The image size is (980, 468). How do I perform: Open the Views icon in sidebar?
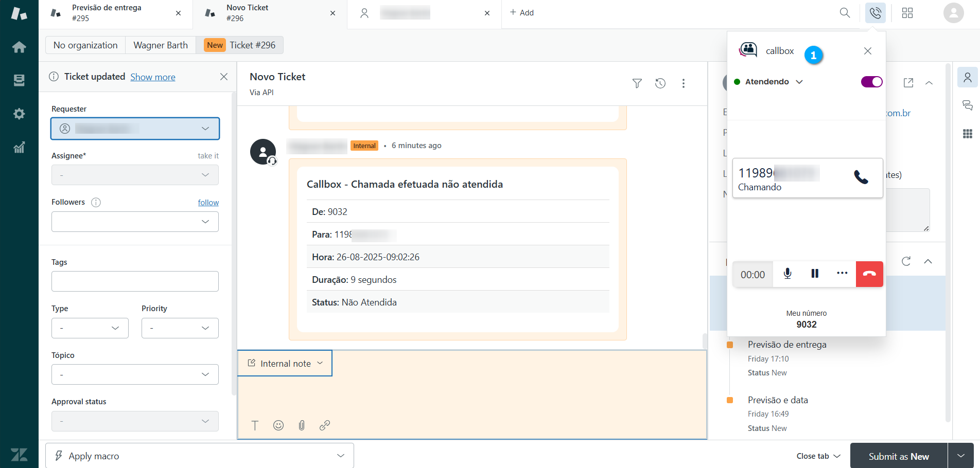tap(19, 80)
